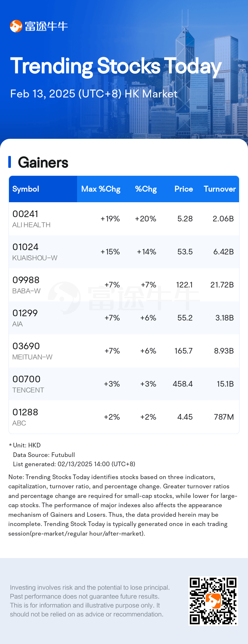The image size is (248, 644).
Task: Select the 01299 AIA stock row
Action: (x=124, y=318)
